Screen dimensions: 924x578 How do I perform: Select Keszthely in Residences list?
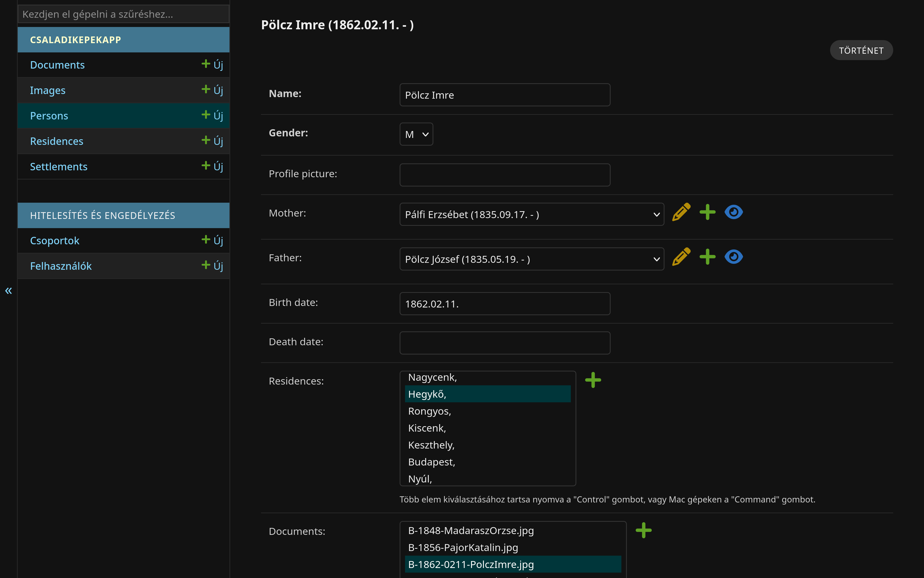click(x=488, y=445)
